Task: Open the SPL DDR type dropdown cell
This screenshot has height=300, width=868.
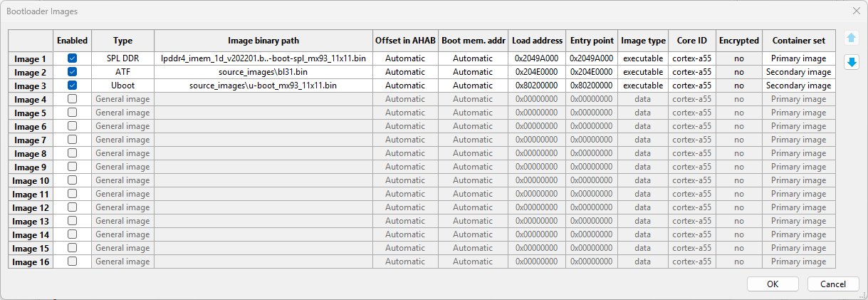Action: 122,58
